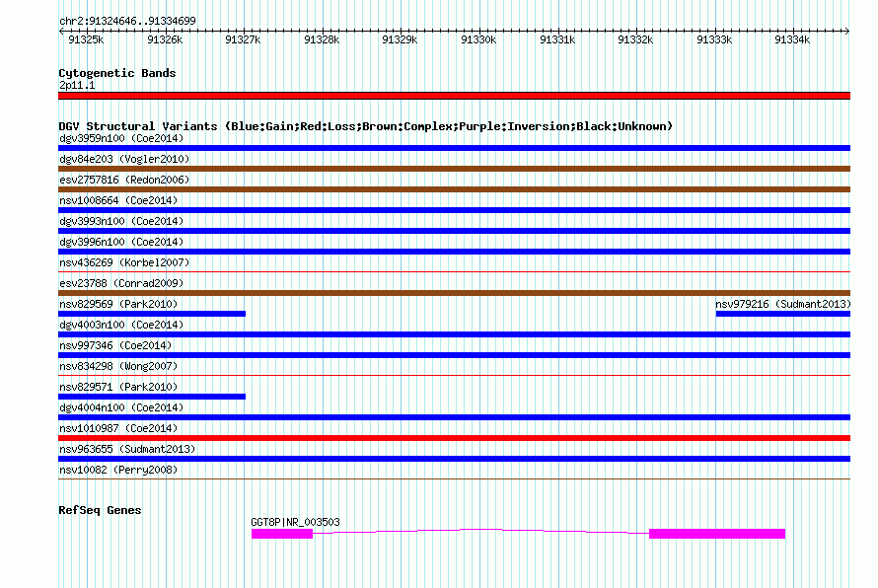Open variant nsv834298 (Wong2007) label

click(x=118, y=366)
